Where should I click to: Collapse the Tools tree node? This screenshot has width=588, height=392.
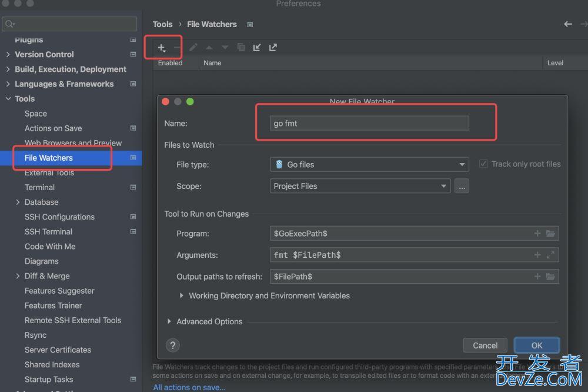click(8, 99)
